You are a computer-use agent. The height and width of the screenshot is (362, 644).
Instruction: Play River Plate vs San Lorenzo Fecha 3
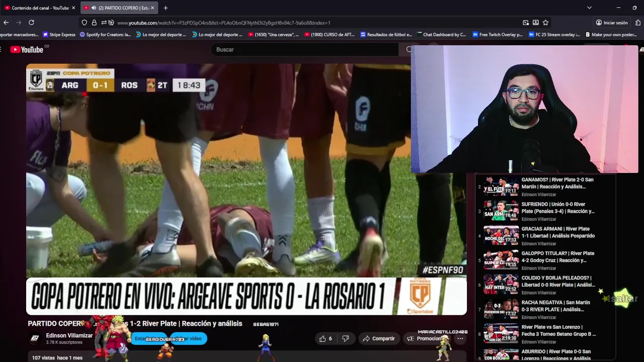coord(545,334)
